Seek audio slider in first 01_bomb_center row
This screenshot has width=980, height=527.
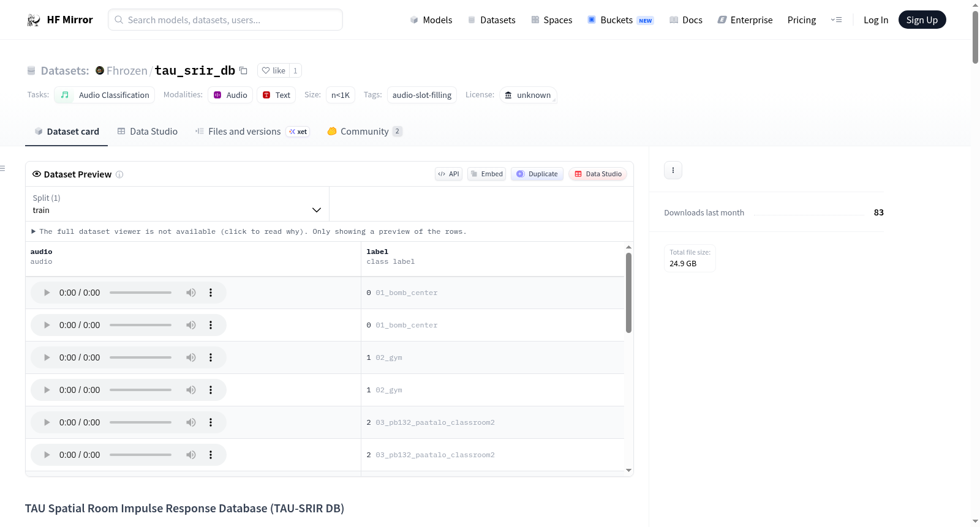[x=140, y=293]
